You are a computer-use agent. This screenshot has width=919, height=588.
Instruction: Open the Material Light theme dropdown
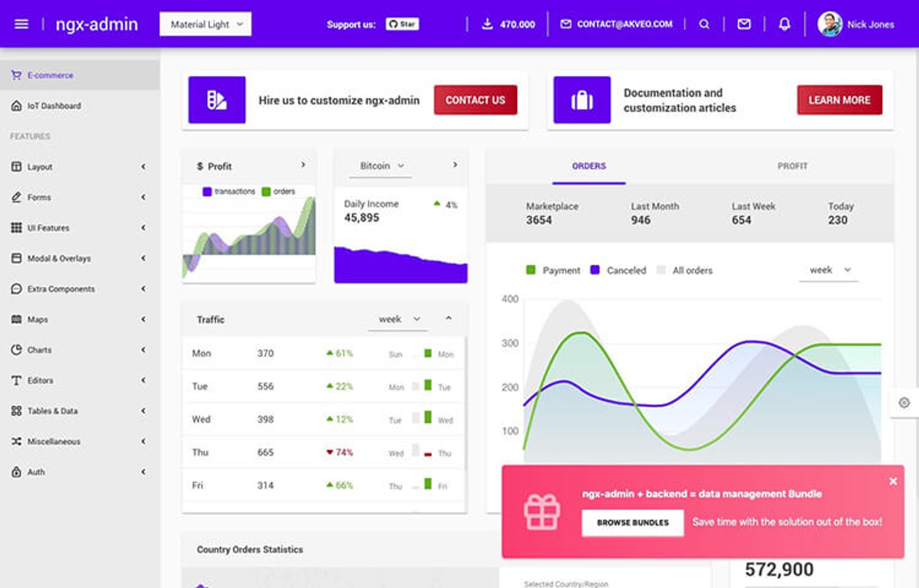click(x=206, y=24)
